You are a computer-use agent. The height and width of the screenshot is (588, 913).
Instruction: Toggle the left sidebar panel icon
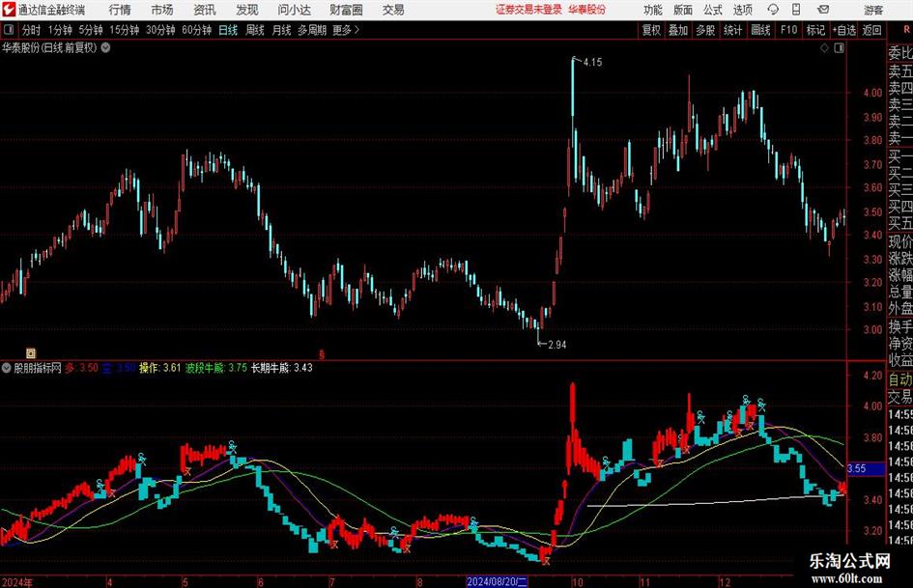[x=9, y=30]
